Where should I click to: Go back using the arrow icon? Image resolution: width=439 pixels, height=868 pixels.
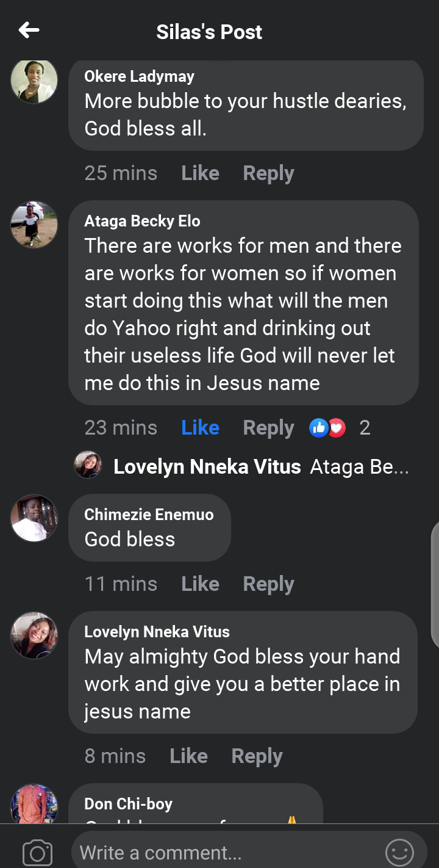tap(29, 30)
